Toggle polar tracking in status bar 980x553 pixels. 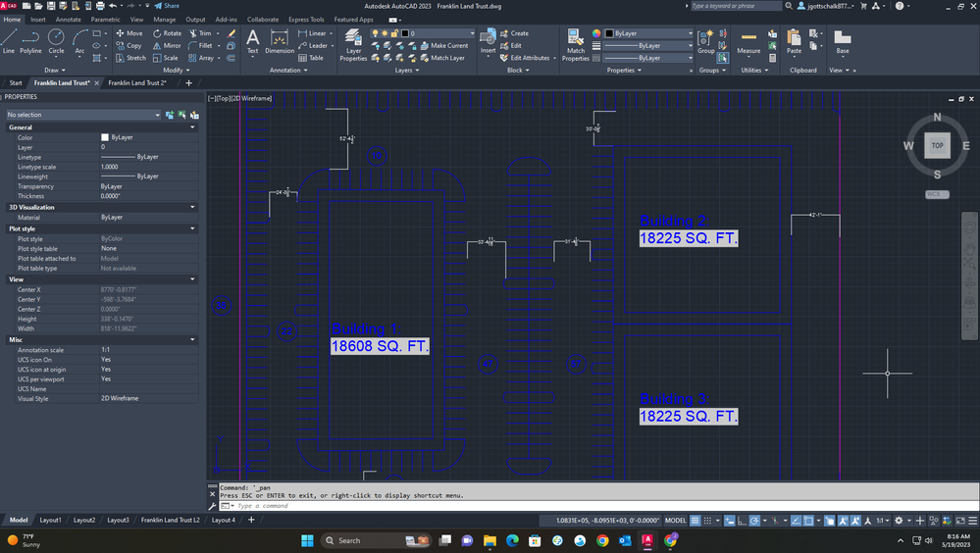coord(755,520)
